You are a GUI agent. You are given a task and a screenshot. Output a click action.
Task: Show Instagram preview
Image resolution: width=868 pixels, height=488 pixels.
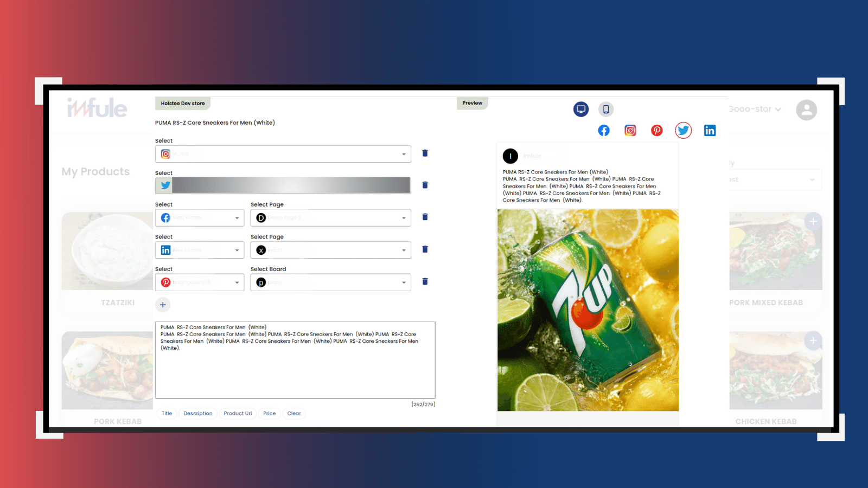point(630,130)
